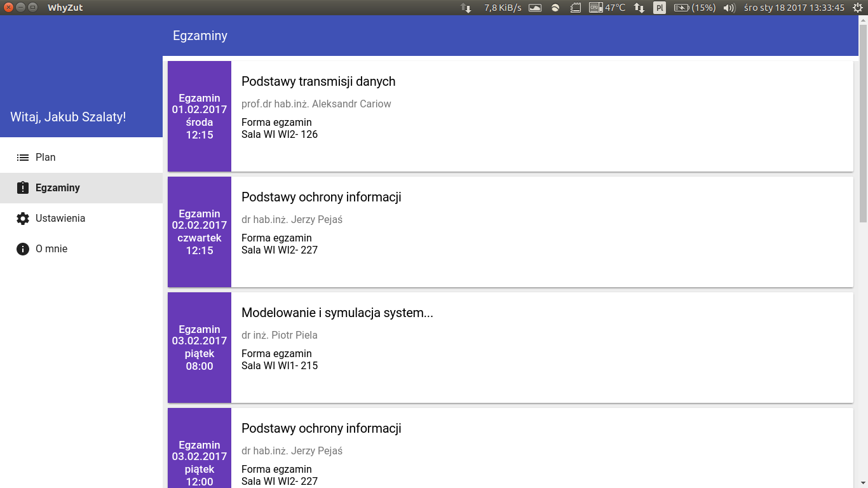Click the Witaj, Jakub Szalaty! greeting

(68, 117)
